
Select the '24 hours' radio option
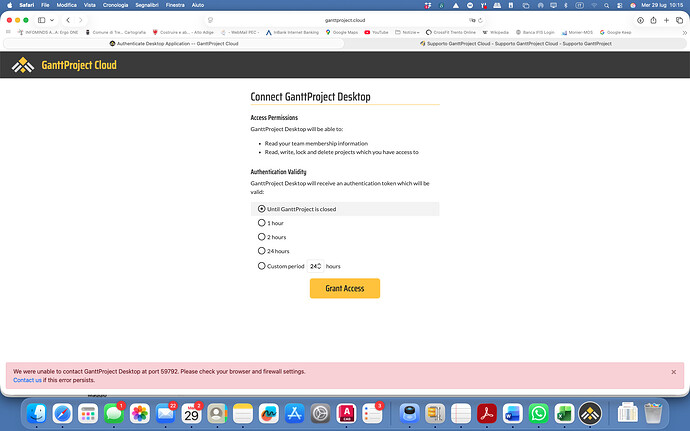pyautogui.click(x=261, y=251)
